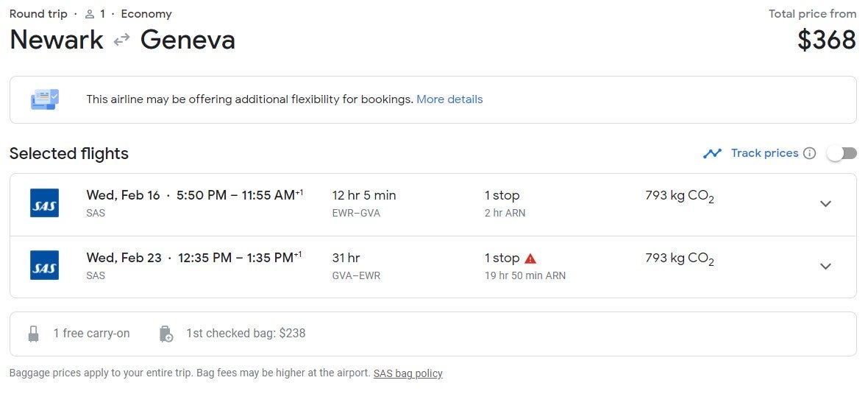
Task: Click the 1st checked bag: $238 text
Action: pos(246,334)
